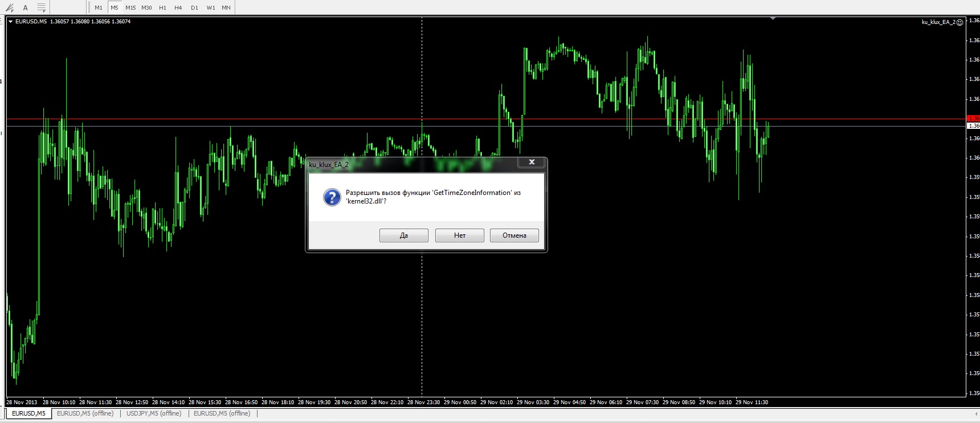The height and width of the screenshot is (423, 980).
Task: Switch to W1 timeframe
Action: click(211, 8)
